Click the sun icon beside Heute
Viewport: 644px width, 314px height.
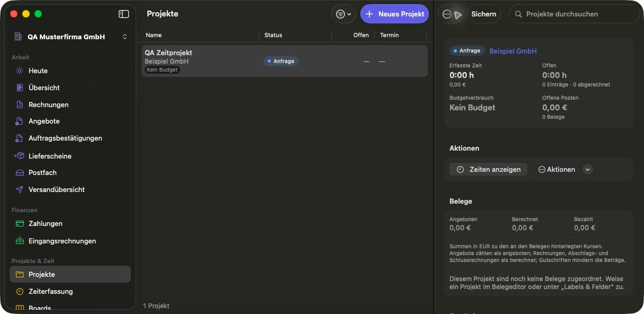coord(20,71)
